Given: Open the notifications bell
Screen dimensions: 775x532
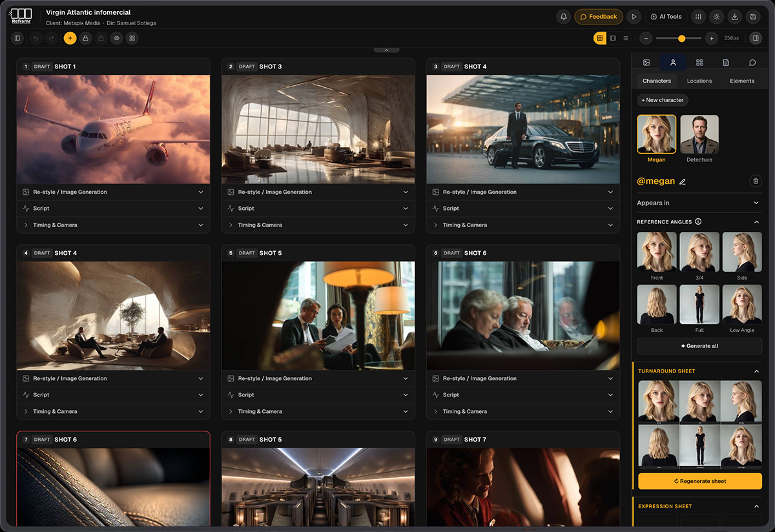Looking at the screenshot, I should tap(563, 17).
